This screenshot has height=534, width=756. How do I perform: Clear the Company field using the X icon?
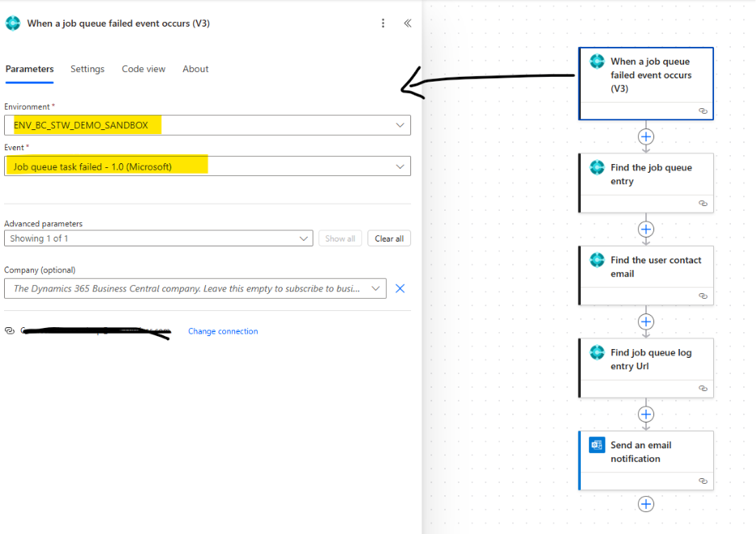tap(400, 288)
